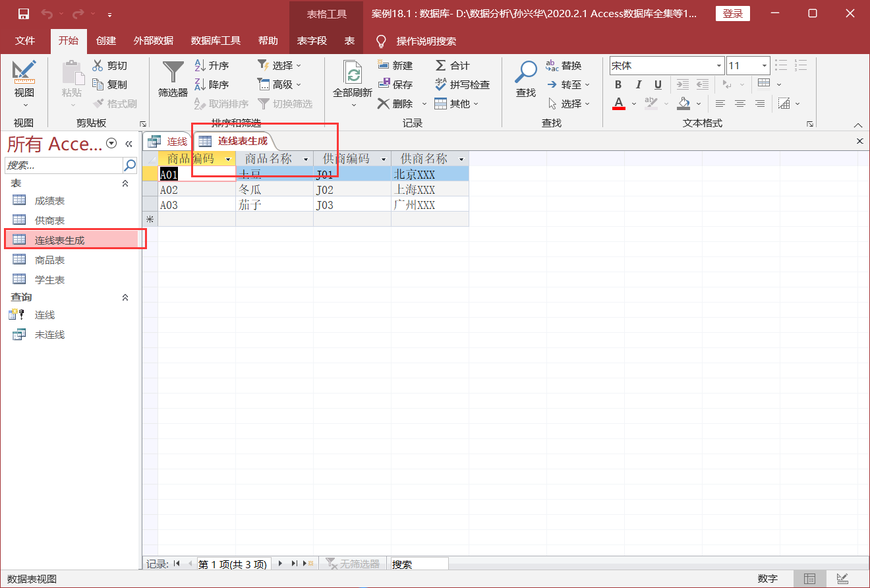Open the 商品编码 column filter dropdown

228,160
